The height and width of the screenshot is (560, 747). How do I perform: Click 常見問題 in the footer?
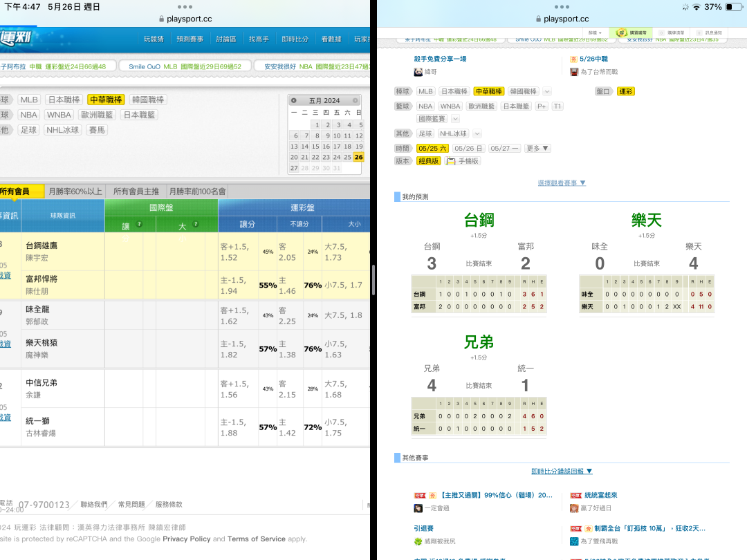click(131, 504)
